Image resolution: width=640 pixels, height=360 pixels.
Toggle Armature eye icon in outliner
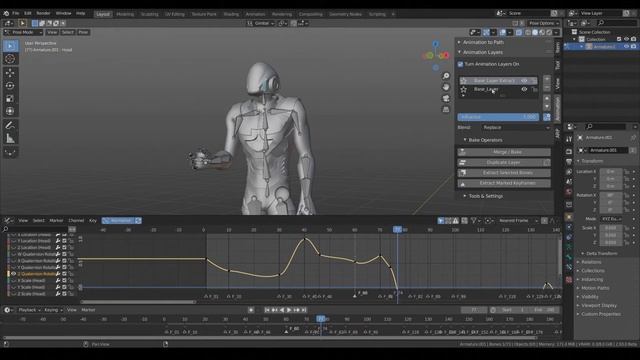click(626, 47)
